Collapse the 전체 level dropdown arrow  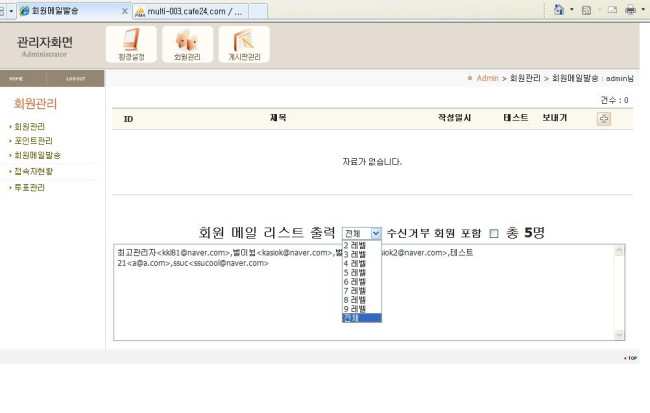376,233
